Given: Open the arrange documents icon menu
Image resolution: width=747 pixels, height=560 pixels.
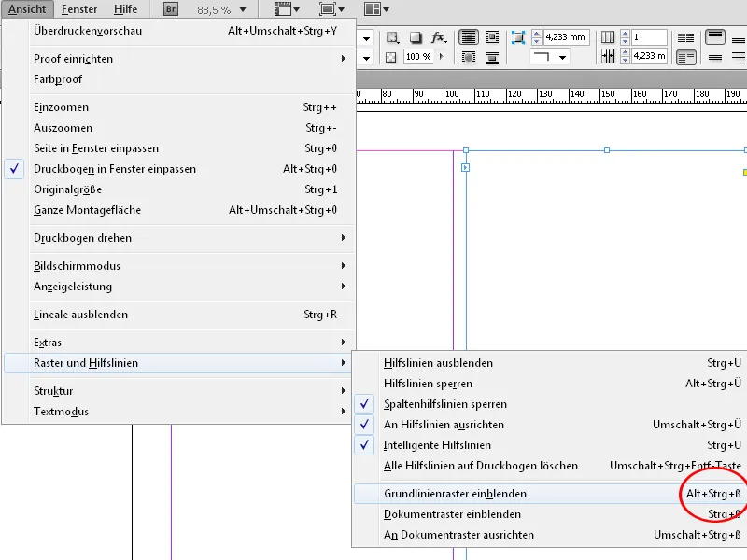Looking at the screenshot, I should point(376,9).
